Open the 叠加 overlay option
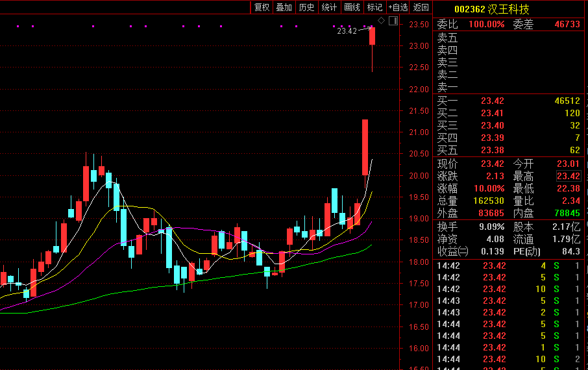 pyautogui.click(x=284, y=7)
